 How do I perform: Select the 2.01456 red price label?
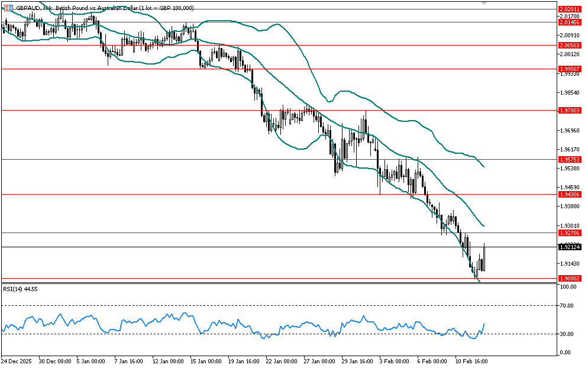click(570, 22)
